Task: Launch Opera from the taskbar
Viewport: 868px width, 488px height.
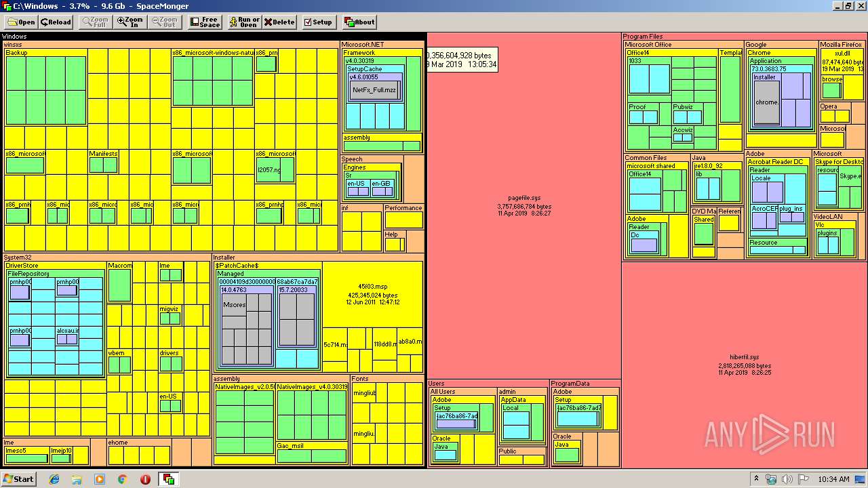Action: tap(145, 479)
